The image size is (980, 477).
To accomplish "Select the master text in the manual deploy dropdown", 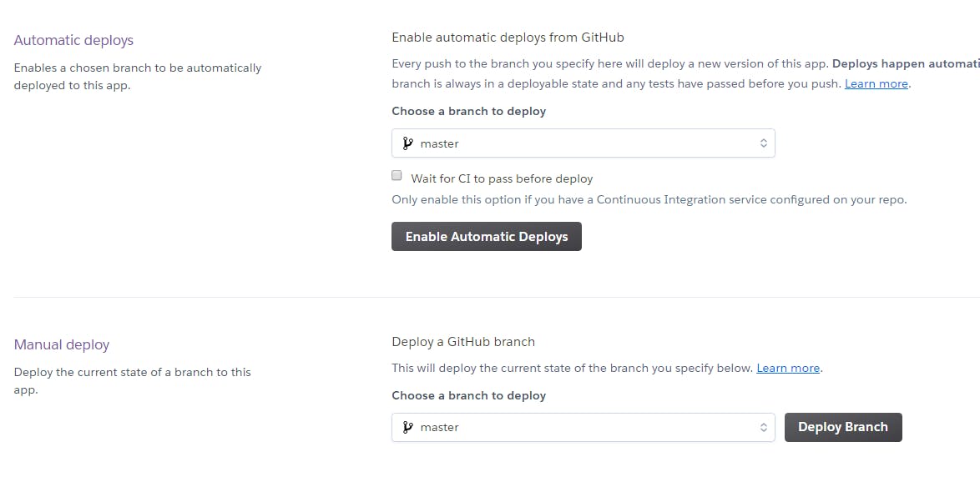I will pos(440,427).
